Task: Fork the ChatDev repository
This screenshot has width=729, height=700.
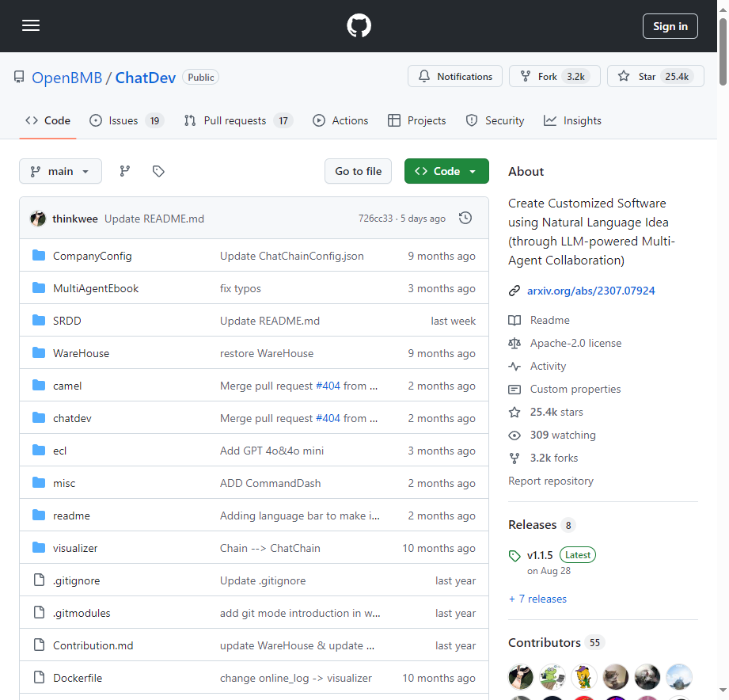Action: point(555,76)
